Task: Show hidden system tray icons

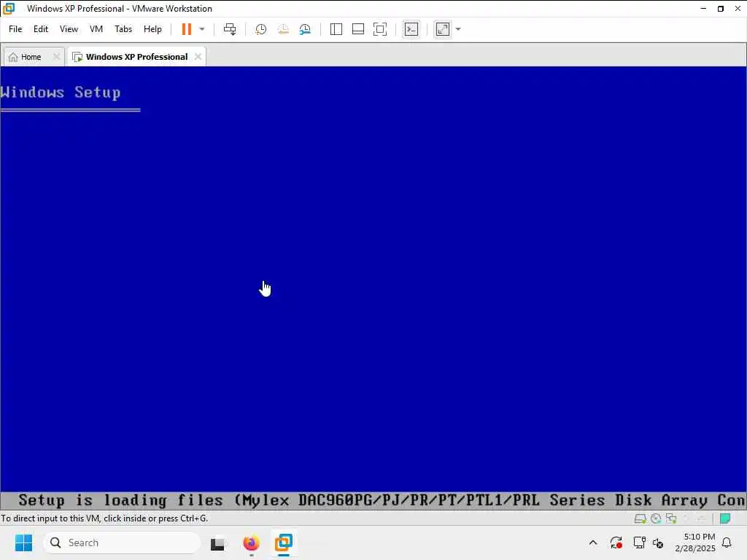Action: 593,542
